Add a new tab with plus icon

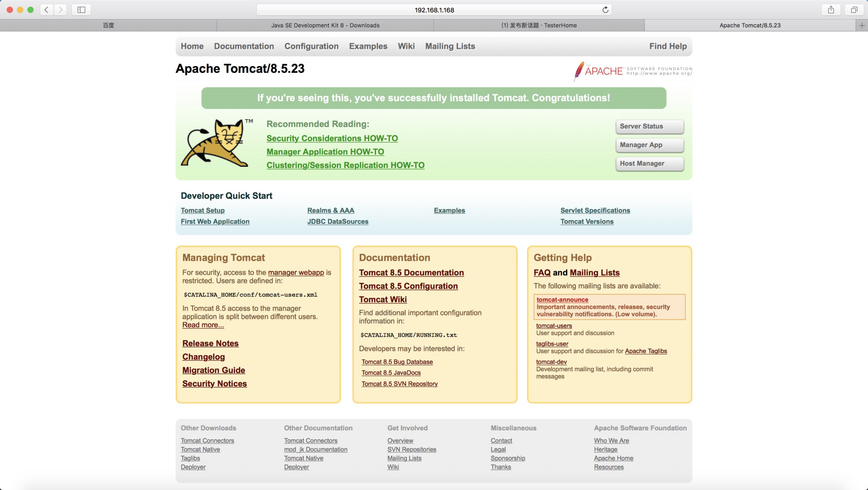862,25
